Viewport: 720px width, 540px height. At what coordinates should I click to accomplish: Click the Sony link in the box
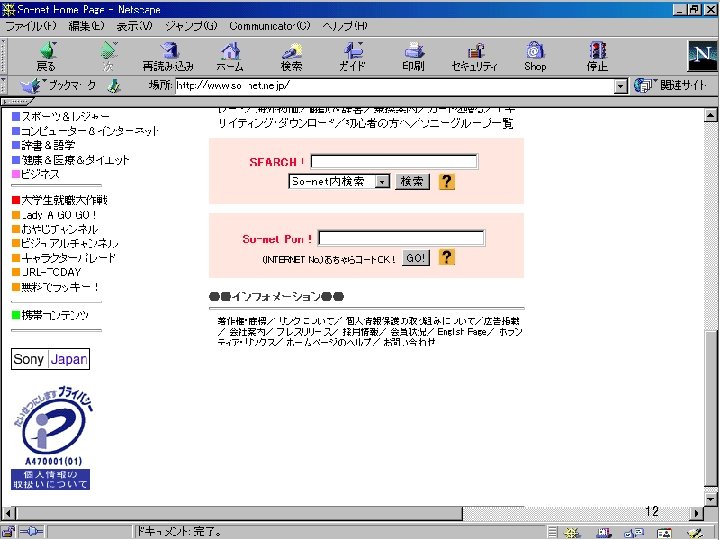28,359
